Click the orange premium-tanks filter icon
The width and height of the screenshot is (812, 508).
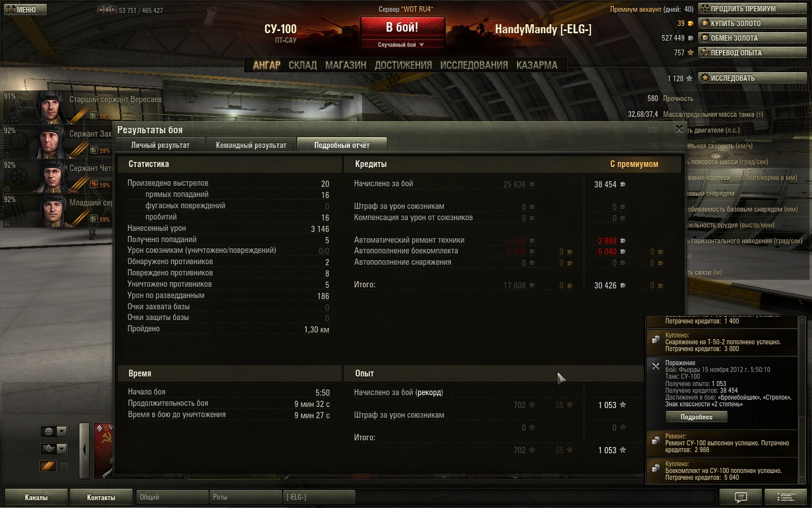point(48,466)
